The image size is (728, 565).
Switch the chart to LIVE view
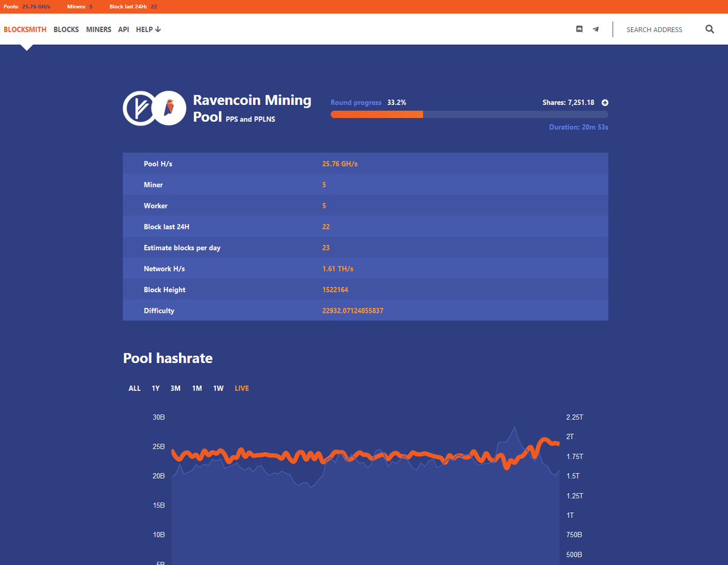click(241, 388)
